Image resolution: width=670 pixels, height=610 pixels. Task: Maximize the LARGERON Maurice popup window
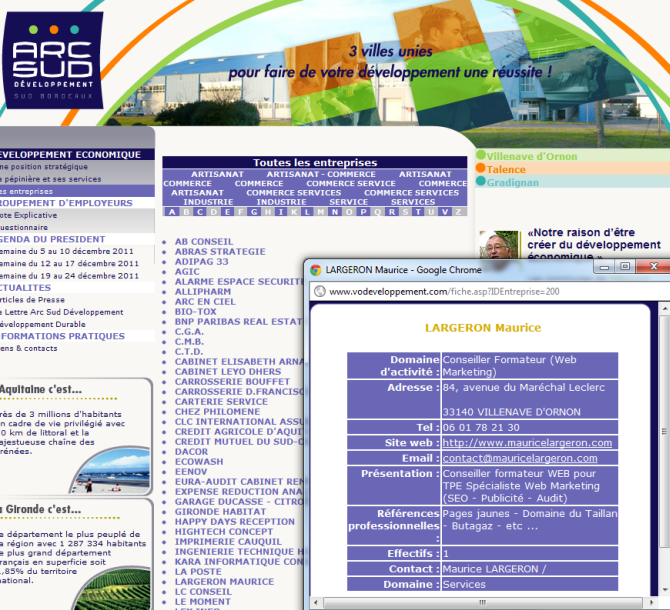pos(625,267)
